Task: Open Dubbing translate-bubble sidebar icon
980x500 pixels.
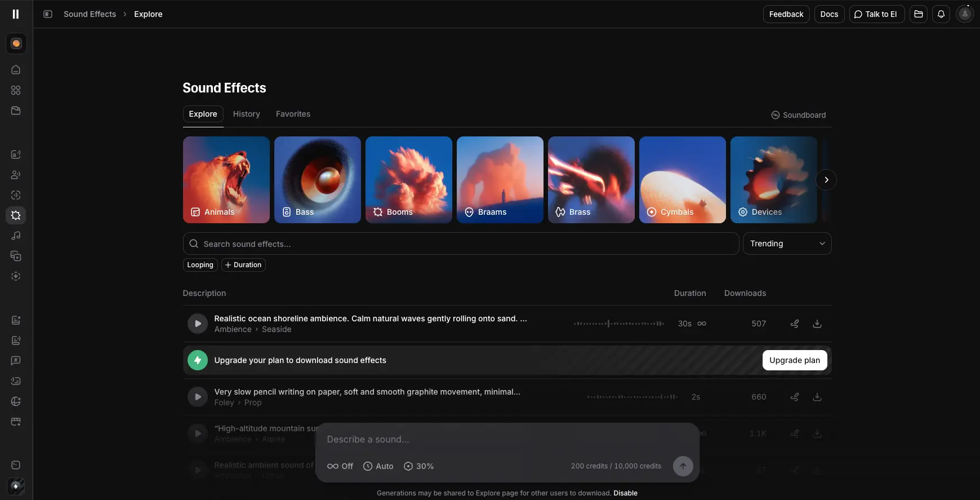Action: 16,361
